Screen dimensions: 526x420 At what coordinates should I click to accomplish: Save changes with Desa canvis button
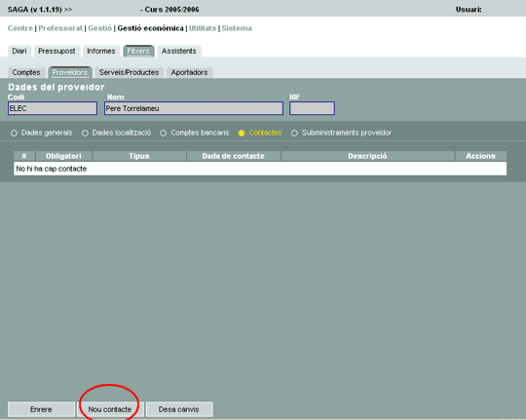(x=179, y=409)
